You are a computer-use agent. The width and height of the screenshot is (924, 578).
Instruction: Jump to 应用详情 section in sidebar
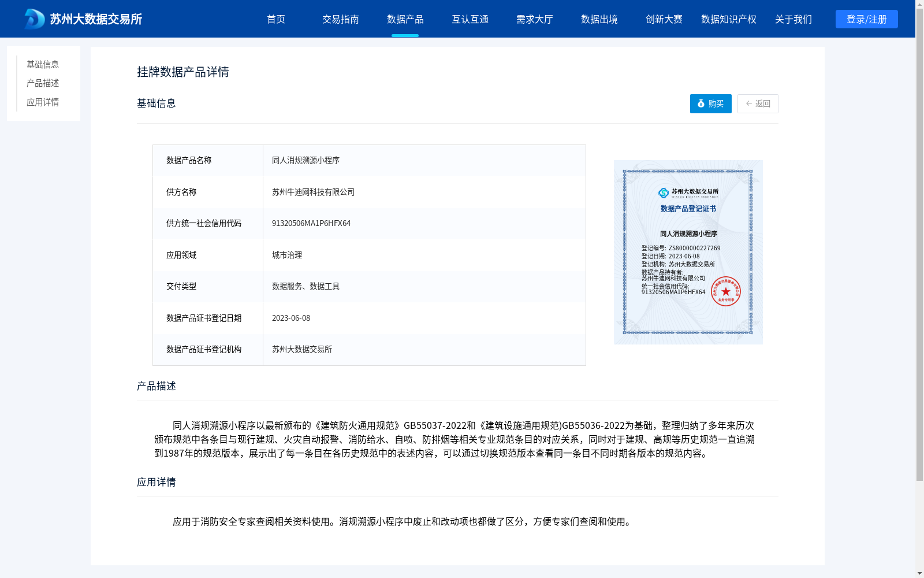(43, 102)
